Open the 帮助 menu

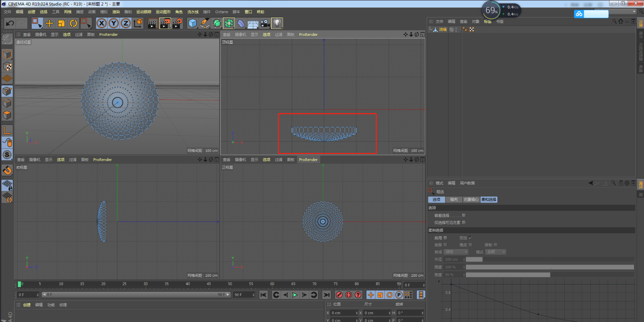(261, 12)
